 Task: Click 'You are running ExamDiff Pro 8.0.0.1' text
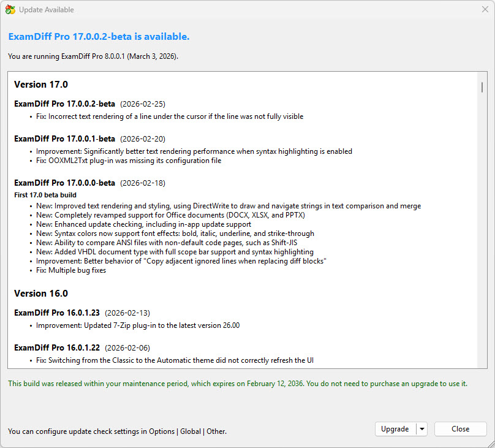point(93,56)
